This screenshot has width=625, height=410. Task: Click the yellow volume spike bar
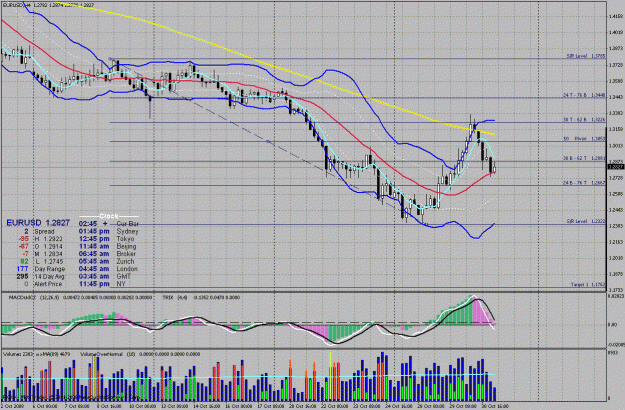[330, 377]
